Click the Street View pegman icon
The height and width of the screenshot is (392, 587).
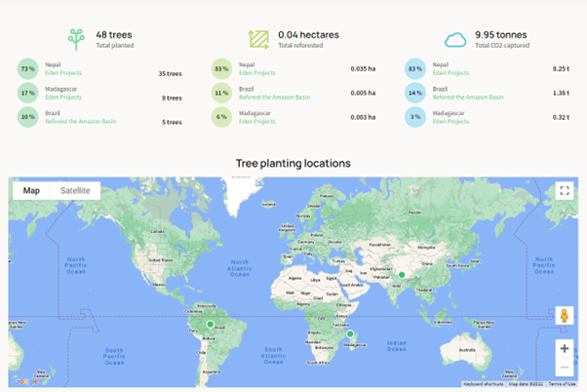click(564, 315)
